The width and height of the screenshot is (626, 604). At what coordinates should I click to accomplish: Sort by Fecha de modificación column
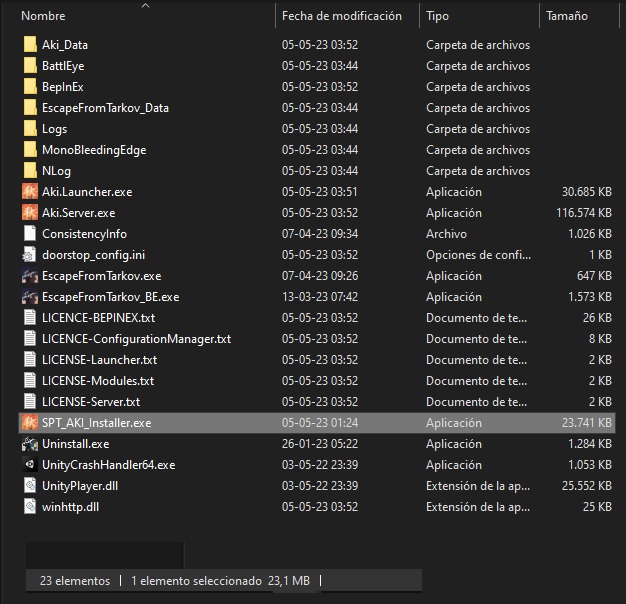tap(342, 16)
